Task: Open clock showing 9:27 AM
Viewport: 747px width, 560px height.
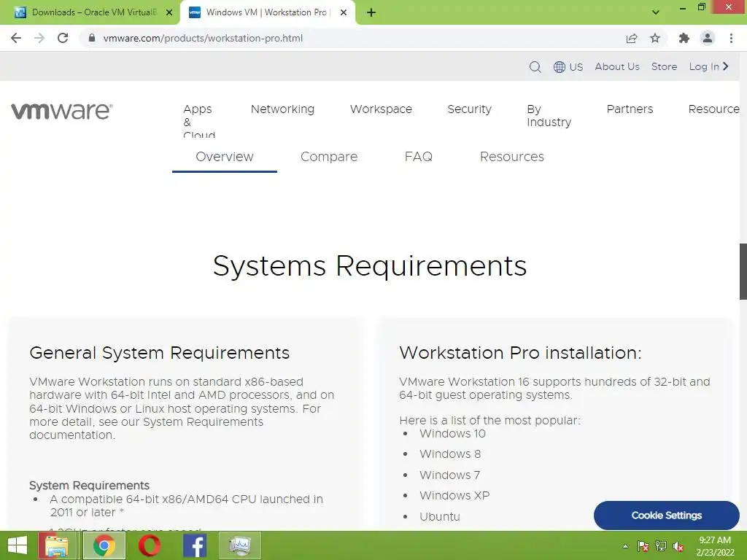Action: pos(715,546)
